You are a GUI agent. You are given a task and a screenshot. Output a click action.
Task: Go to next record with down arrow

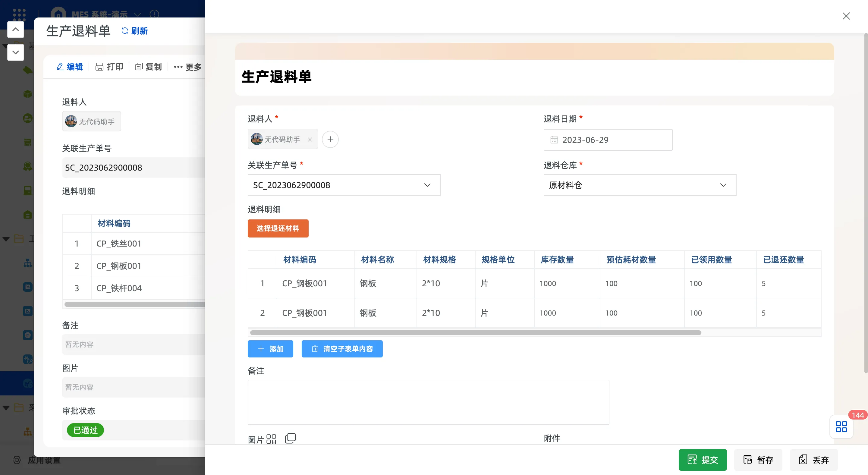[15, 52]
